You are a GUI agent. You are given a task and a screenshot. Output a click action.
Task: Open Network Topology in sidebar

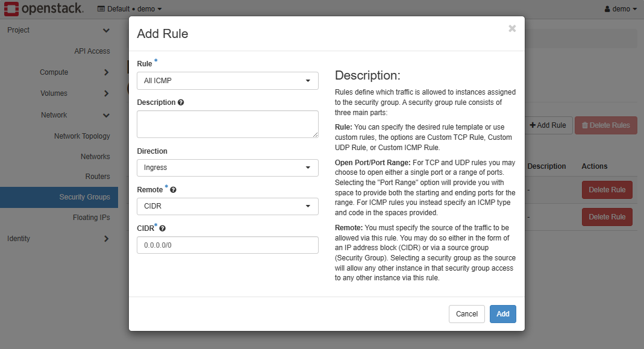point(82,136)
